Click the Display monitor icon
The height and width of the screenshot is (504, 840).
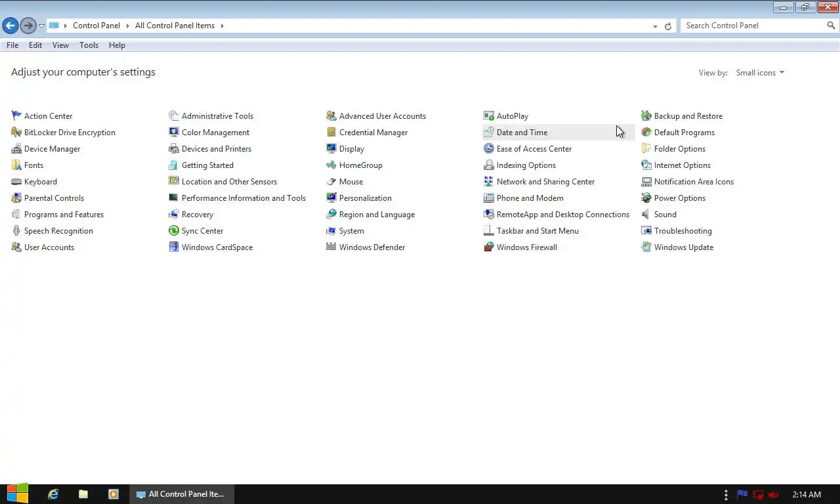331,149
